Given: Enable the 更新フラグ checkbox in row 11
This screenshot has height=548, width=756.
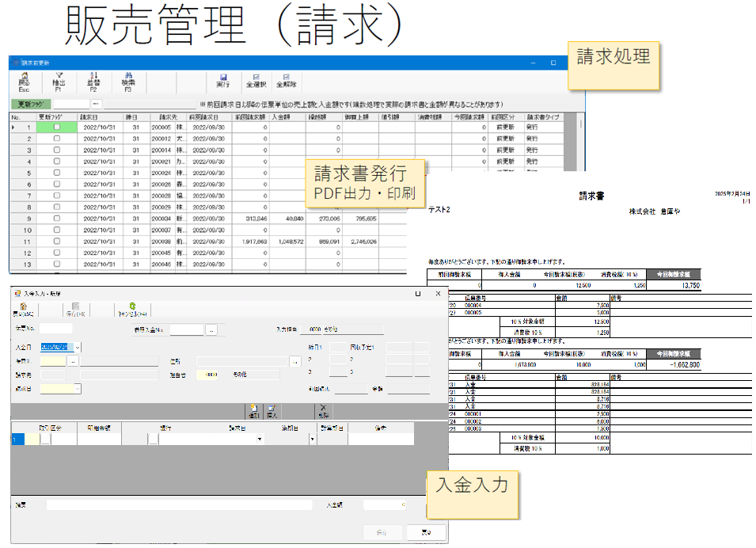Looking at the screenshot, I should 56,242.
